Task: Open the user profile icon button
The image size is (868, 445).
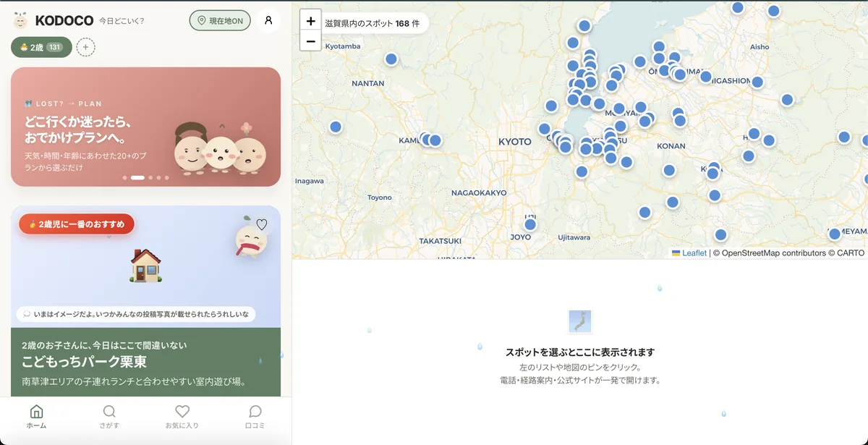Action: [268, 20]
